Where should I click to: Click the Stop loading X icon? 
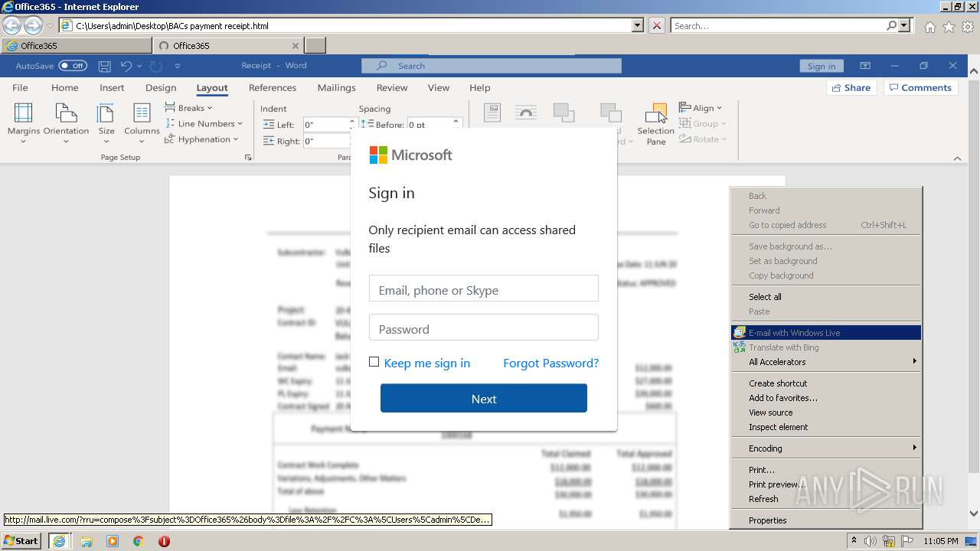[x=657, y=25]
